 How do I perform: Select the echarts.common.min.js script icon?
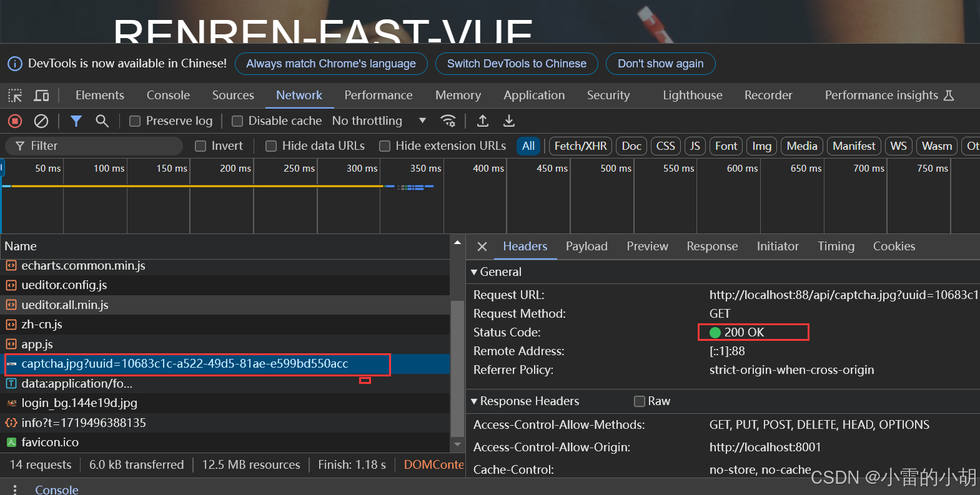click(x=11, y=266)
